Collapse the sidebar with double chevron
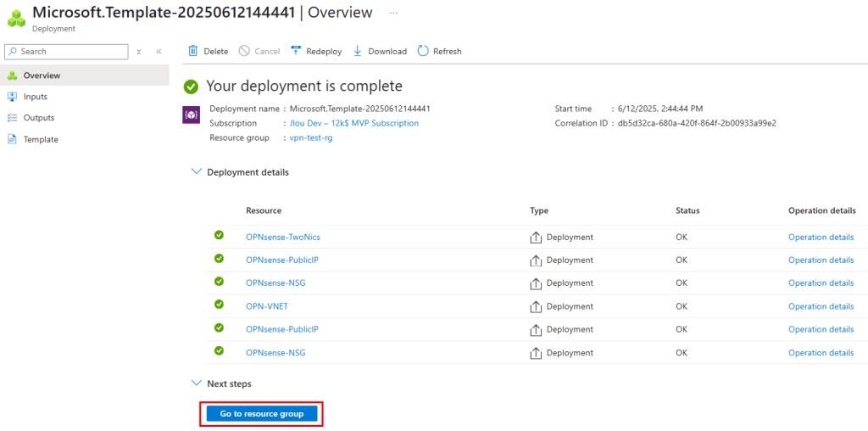The image size is (868, 431). coord(159,52)
